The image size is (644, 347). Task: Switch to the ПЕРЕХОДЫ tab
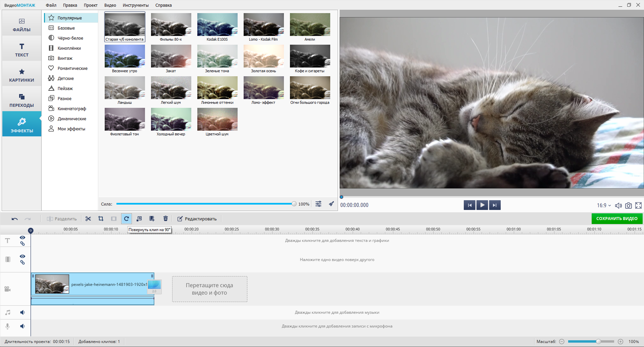point(22,101)
